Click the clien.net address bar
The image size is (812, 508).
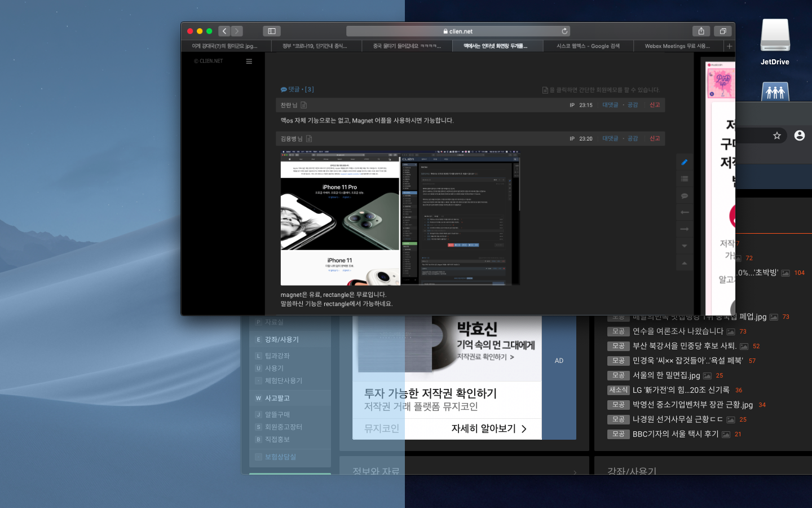[x=458, y=31]
